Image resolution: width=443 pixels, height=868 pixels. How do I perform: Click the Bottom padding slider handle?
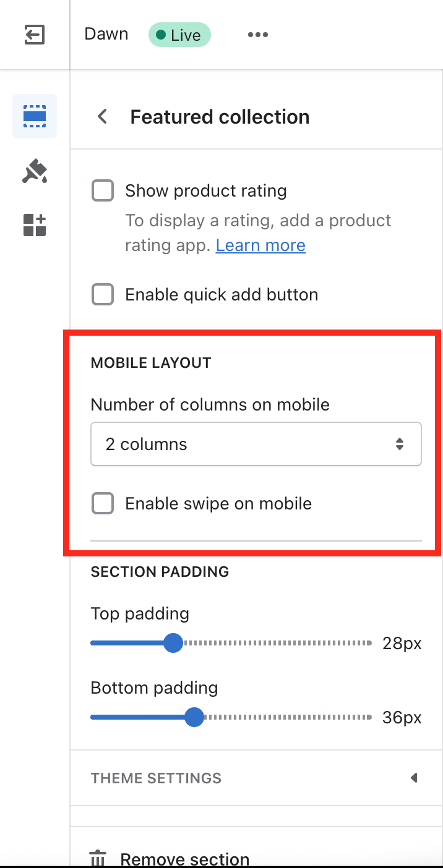(194, 717)
